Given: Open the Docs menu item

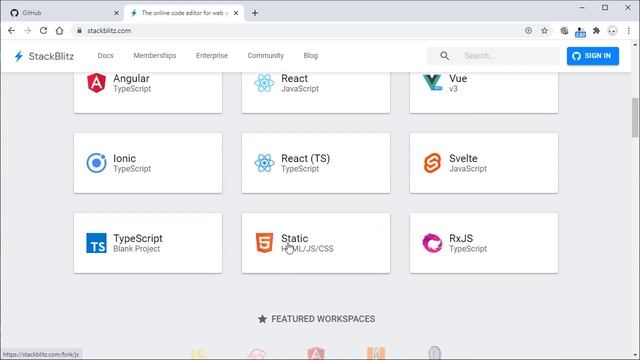Looking at the screenshot, I should (x=105, y=56).
